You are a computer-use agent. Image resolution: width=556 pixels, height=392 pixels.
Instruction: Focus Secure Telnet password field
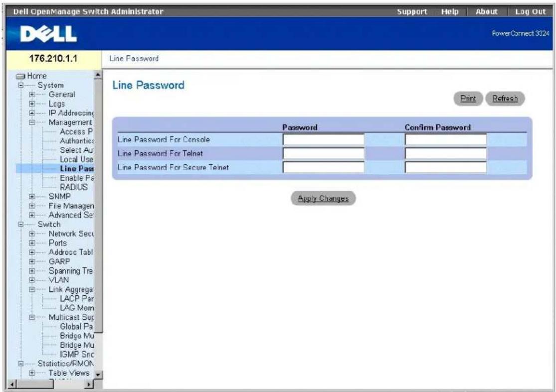pyautogui.click(x=324, y=167)
